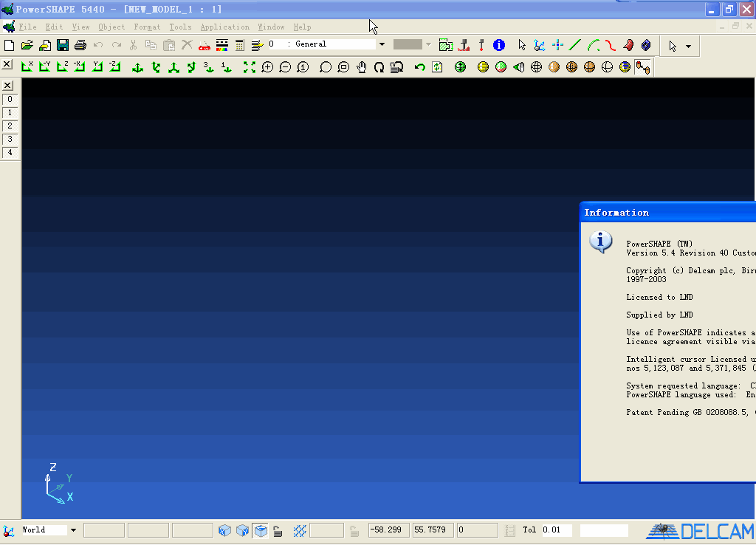Zoom in with magnifier plus icon
This screenshot has height=545, width=756.
267,67
